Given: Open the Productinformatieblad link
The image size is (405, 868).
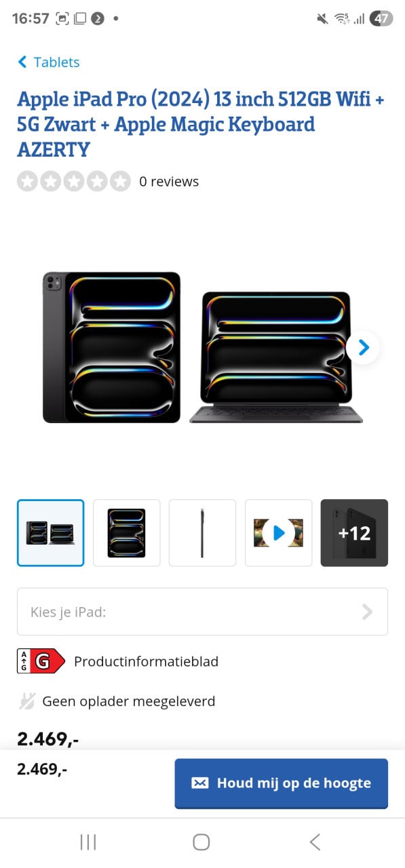Looking at the screenshot, I should pos(146,661).
